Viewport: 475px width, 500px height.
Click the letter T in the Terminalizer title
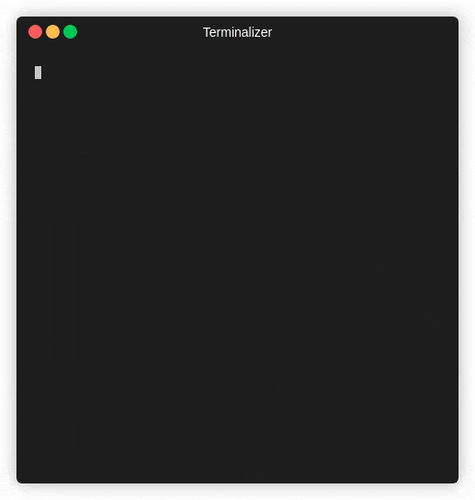[206, 32]
